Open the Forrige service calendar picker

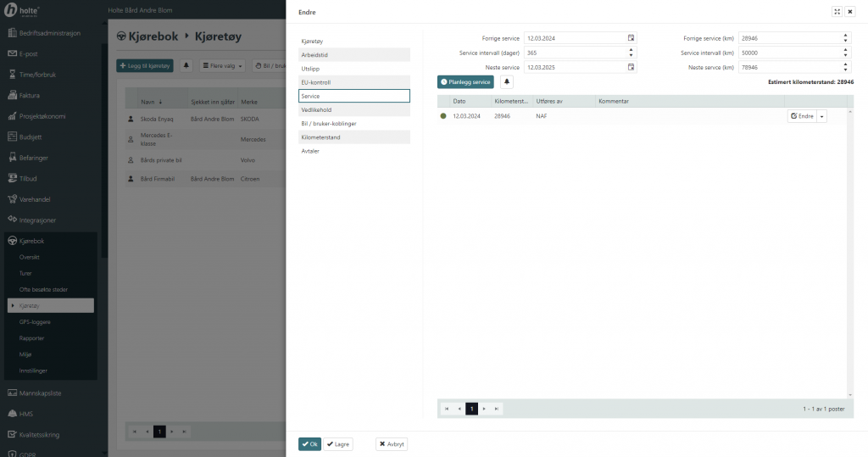631,38
